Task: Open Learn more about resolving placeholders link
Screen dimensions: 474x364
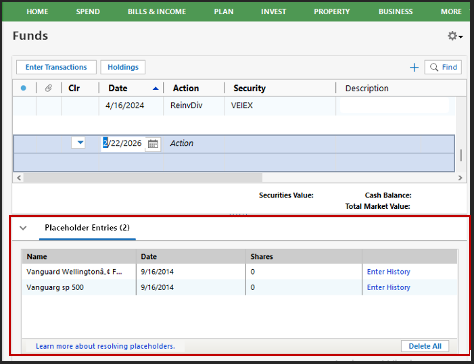Action: click(x=105, y=346)
